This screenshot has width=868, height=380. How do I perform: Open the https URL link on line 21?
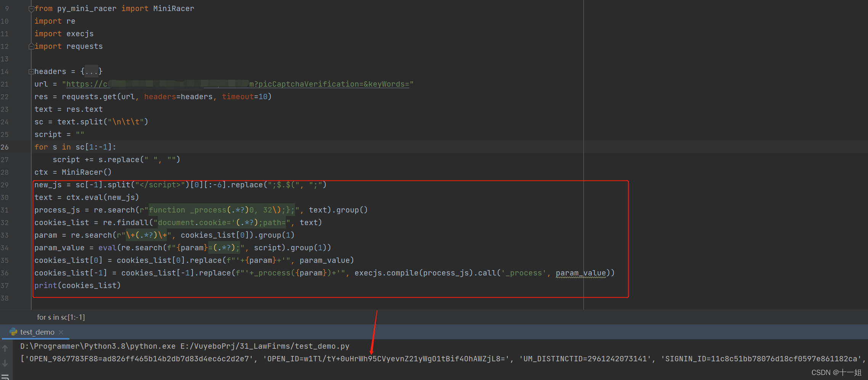pyautogui.click(x=238, y=84)
